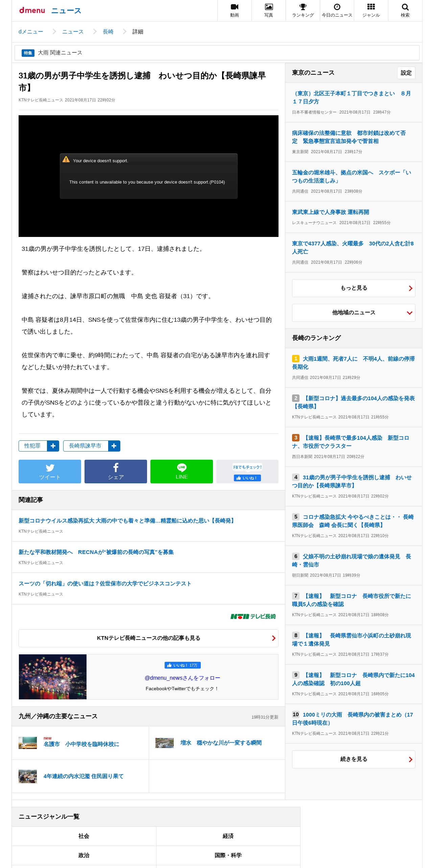434x868 pixels.
Task: Open 今日のニュース clock icon
Action: [x=337, y=10]
